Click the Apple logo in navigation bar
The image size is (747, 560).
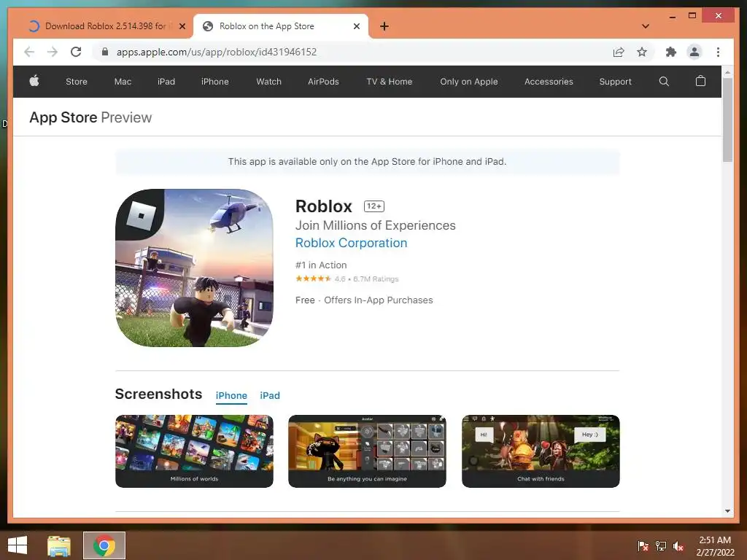tap(34, 81)
